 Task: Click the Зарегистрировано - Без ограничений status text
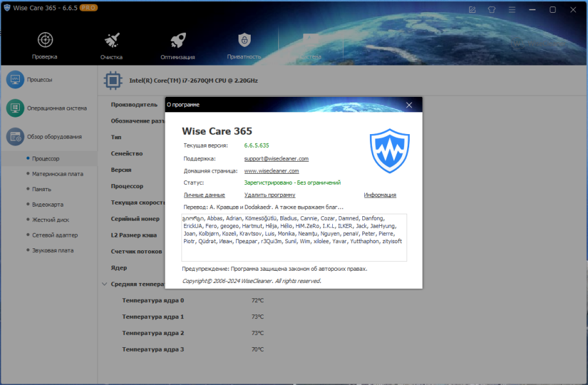click(x=292, y=183)
